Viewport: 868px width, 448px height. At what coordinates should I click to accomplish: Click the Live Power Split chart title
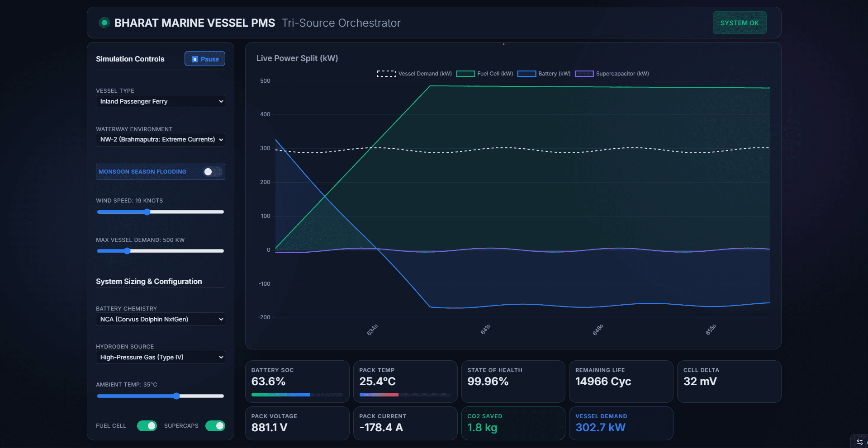coord(297,58)
